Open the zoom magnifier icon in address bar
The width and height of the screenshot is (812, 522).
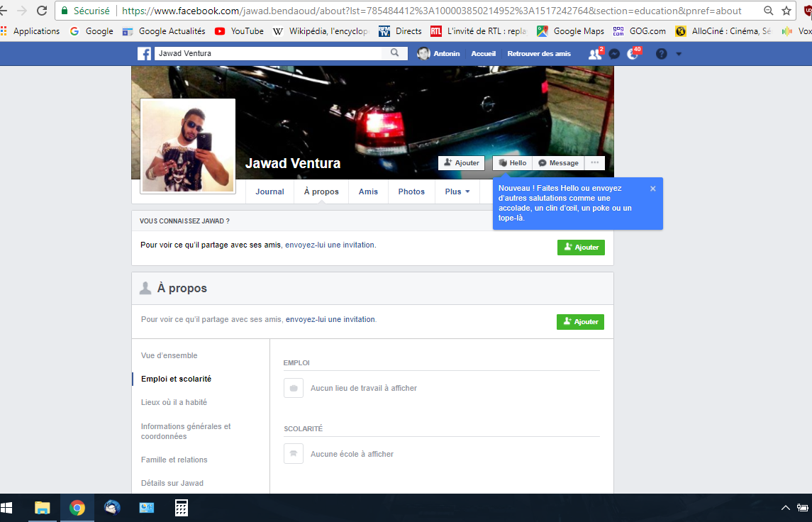click(x=769, y=11)
